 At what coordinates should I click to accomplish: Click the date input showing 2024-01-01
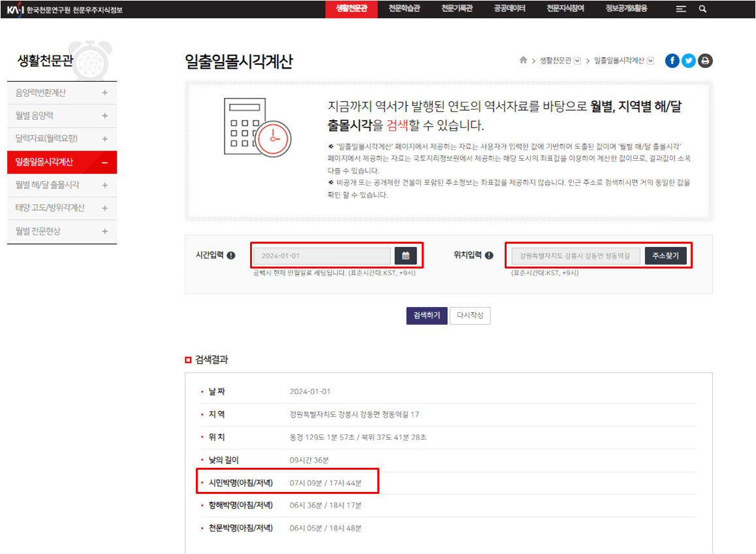(320, 255)
